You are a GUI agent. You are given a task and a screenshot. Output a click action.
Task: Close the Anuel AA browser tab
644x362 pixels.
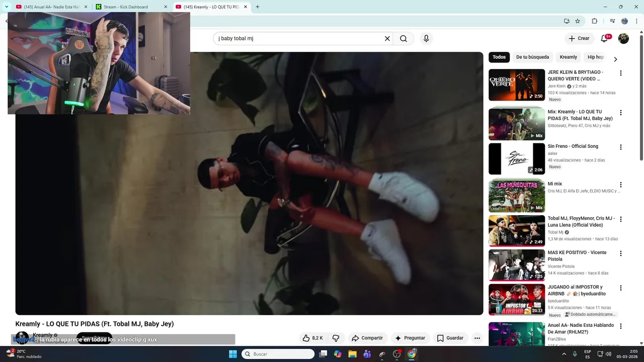86,7
